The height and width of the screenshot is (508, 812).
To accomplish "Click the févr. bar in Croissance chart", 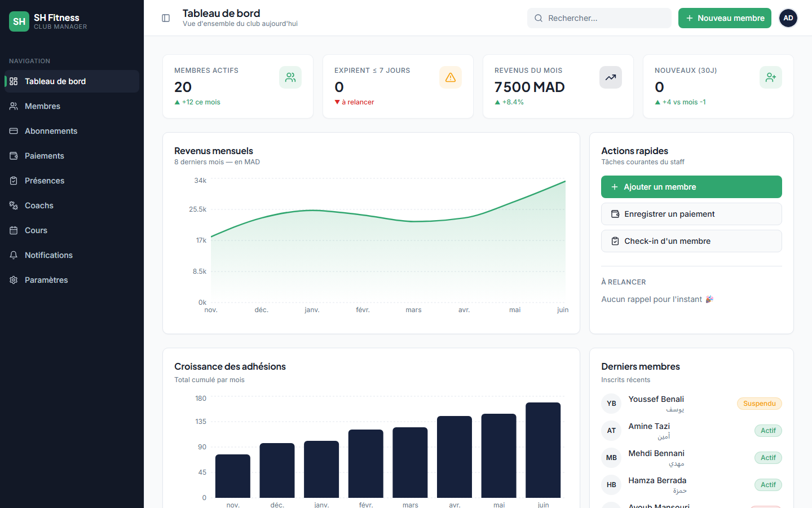I will (366, 464).
